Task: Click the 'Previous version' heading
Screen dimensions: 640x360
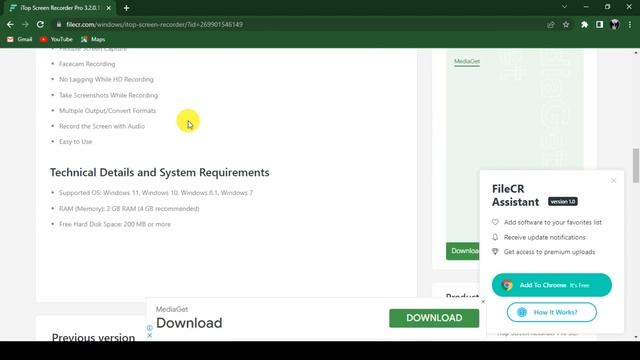Action: (x=93, y=337)
